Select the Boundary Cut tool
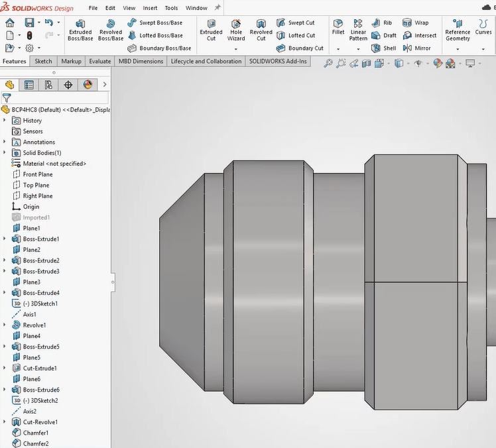This screenshot has height=448, width=496. click(x=300, y=48)
